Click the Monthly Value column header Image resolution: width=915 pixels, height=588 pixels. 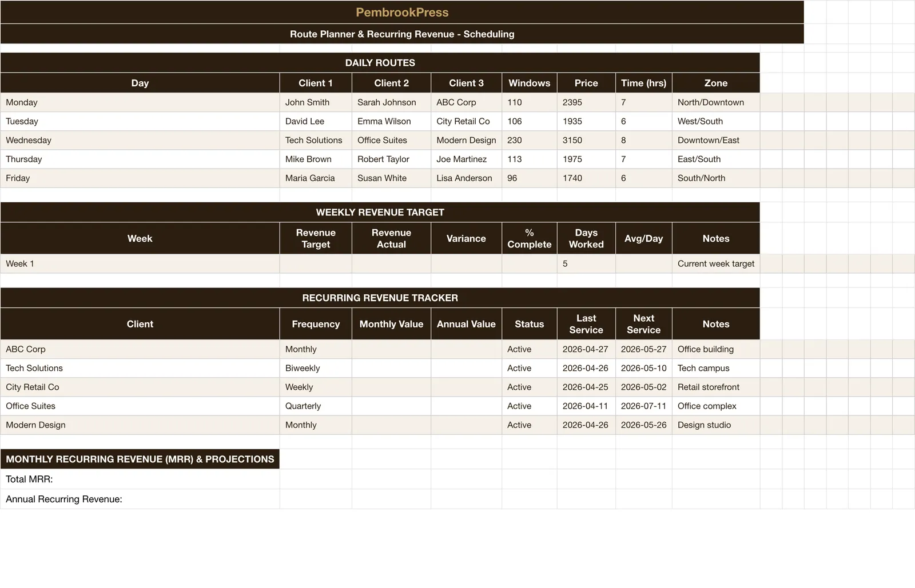click(x=391, y=324)
